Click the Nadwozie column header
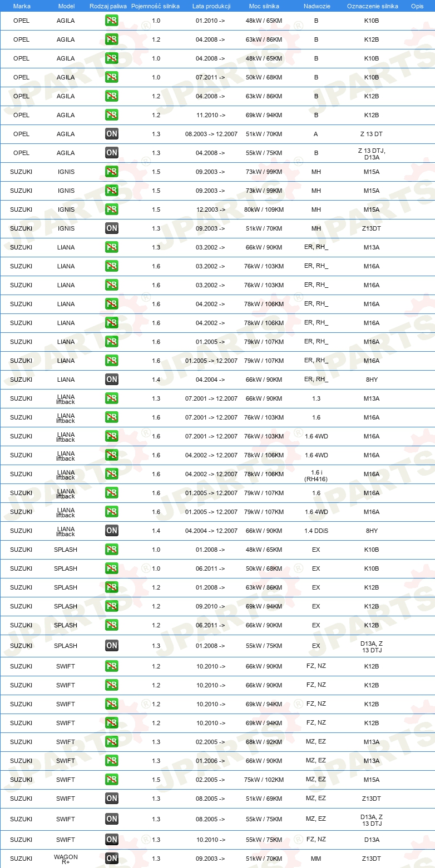 pos(316,6)
